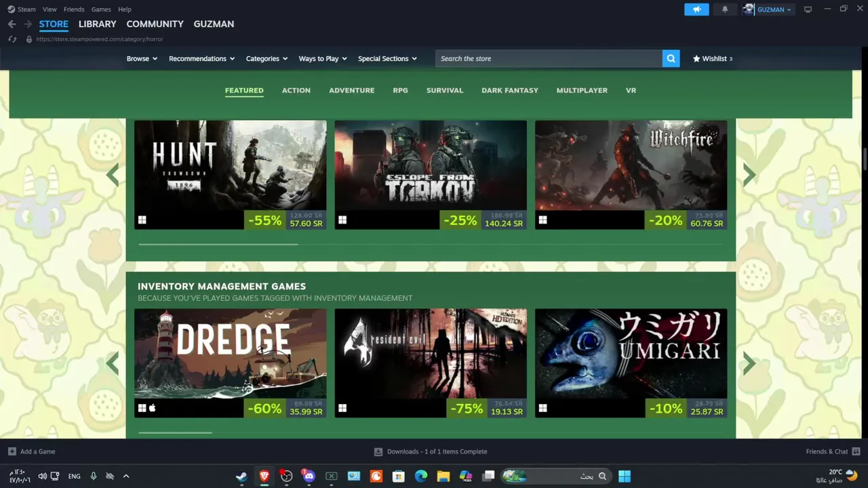Open the Wishlist

coord(712,58)
